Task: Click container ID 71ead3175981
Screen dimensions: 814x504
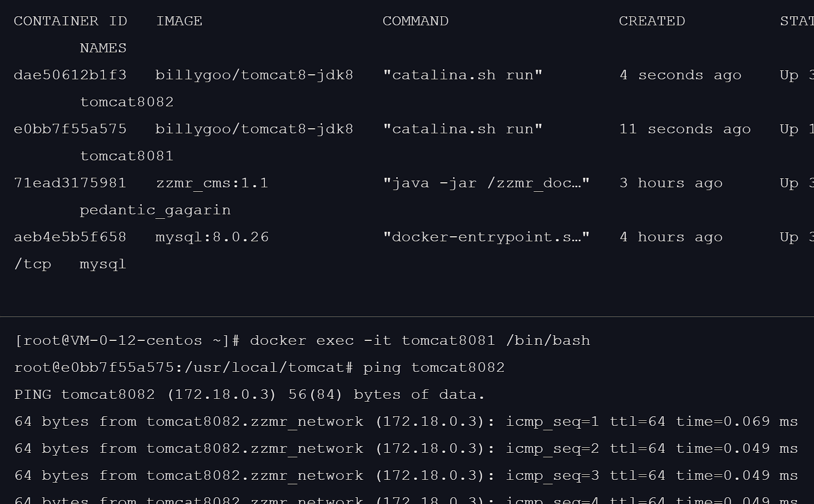Action: [x=70, y=183]
